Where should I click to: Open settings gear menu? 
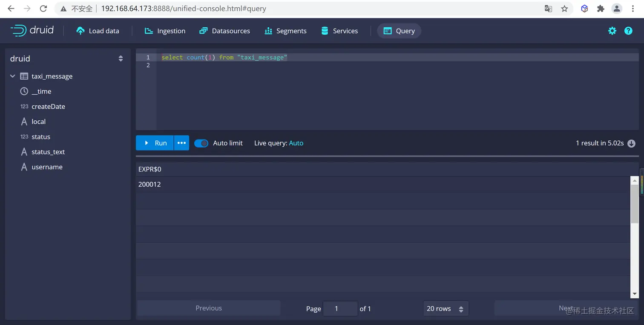(612, 31)
